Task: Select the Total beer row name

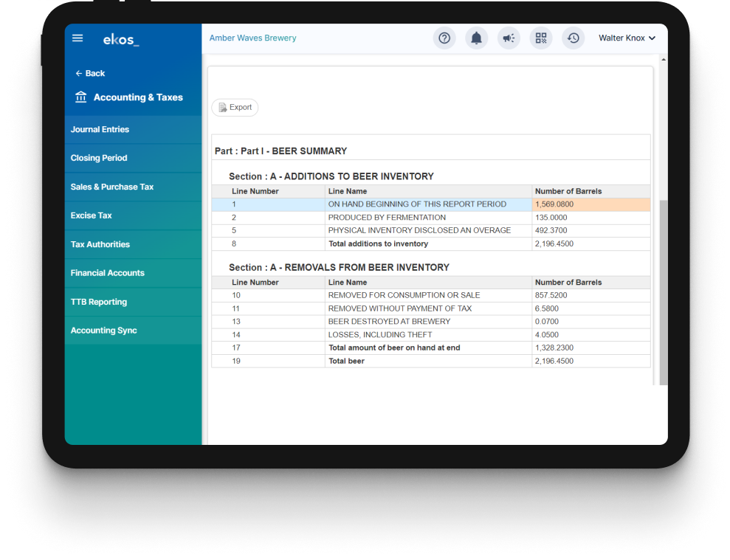Action: pos(346,362)
